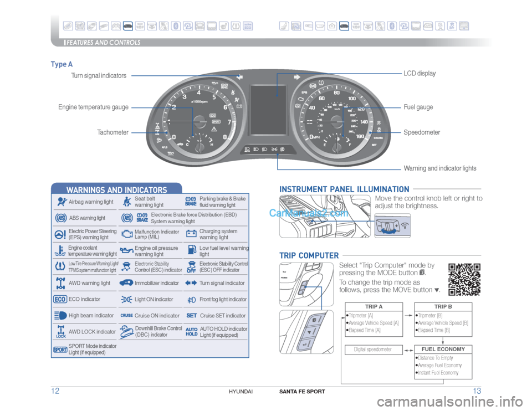Click the 'Engine temperature gauge' label
Viewport: 532px width, 411px height.
93,107
